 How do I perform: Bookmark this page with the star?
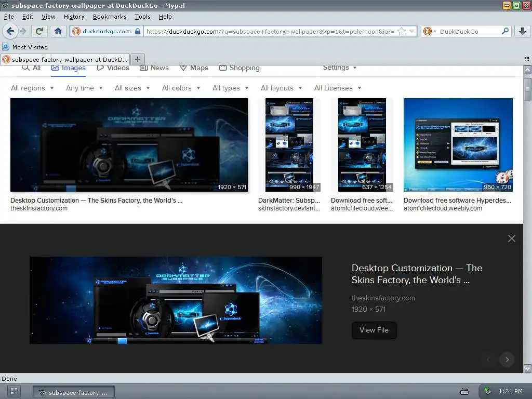click(402, 31)
